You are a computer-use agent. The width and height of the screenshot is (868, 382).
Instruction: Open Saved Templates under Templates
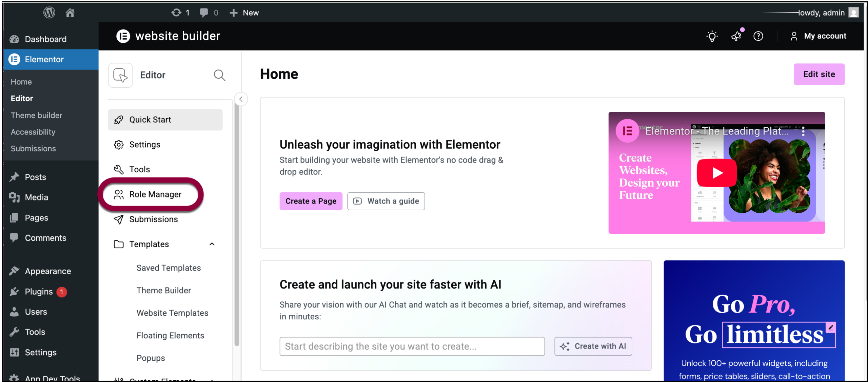point(169,268)
